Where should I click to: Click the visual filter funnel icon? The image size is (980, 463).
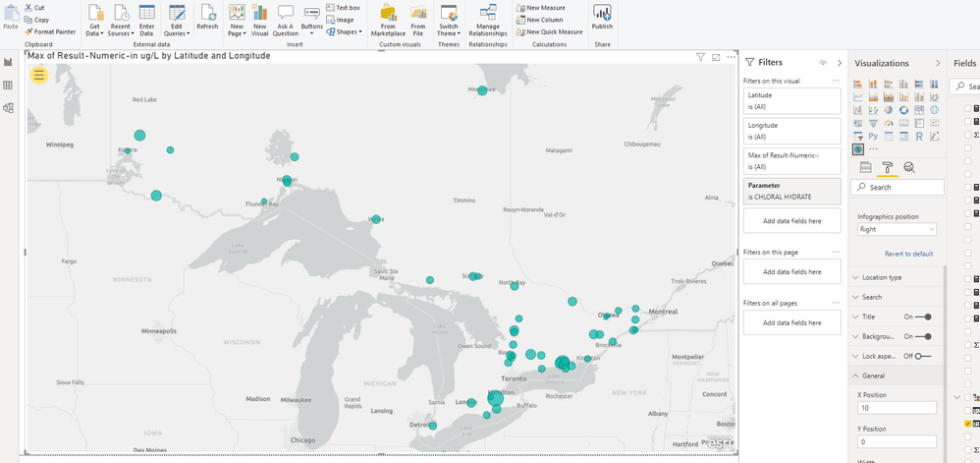point(700,57)
